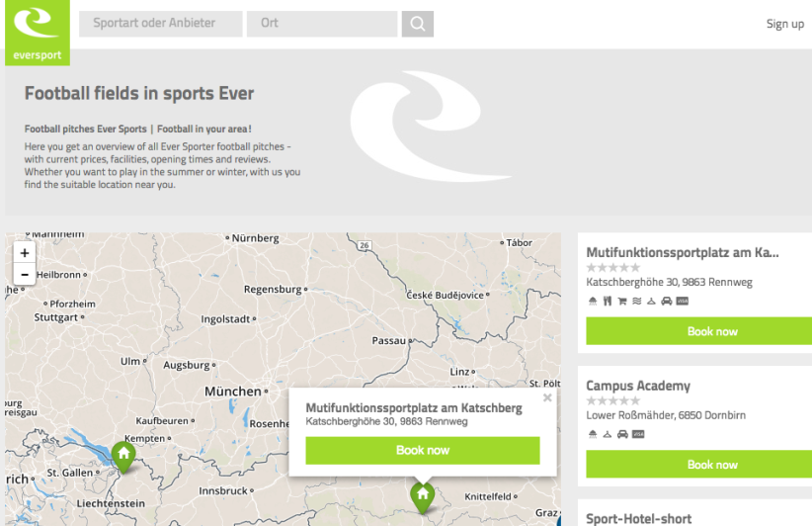This screenshot has height=526, width=812.
Task: Click the Innsbruck label on the map
Action: [223, 490]
